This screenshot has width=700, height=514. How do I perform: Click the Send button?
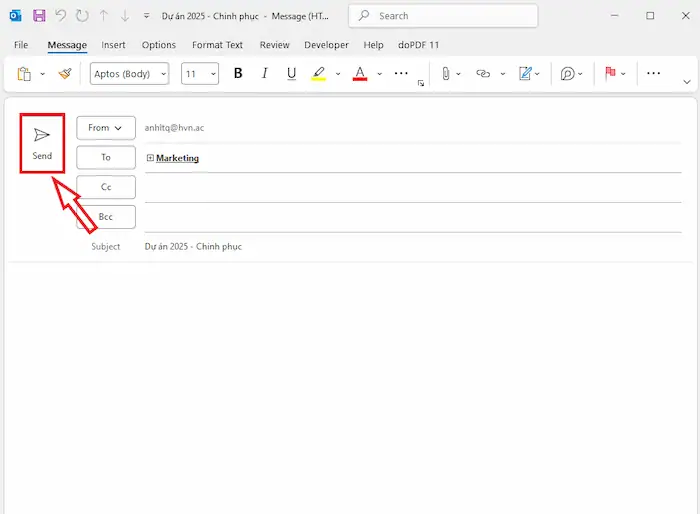click(42, 143)
